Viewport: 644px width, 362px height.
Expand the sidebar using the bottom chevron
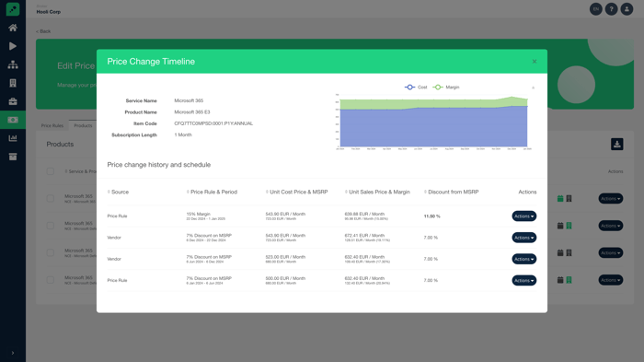coord(13,353)
